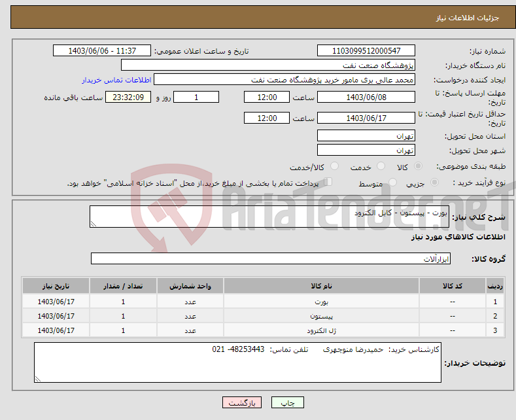The width and height of the screenshot is (516, 420).
Task: Click the row number 3 cell
Action: point(495,330)
